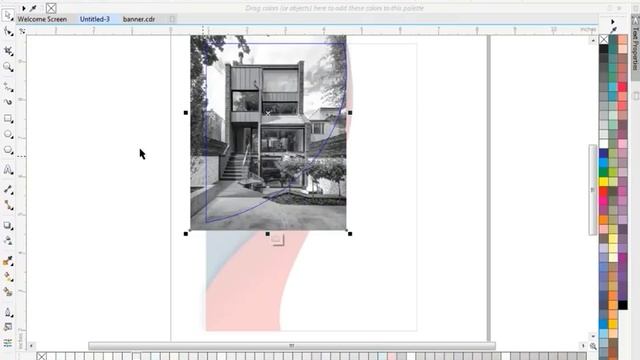Screen dimensions: 640x360
Task: Open the toolbox icon above Quick Customize
Action: (x=8, y=327)
